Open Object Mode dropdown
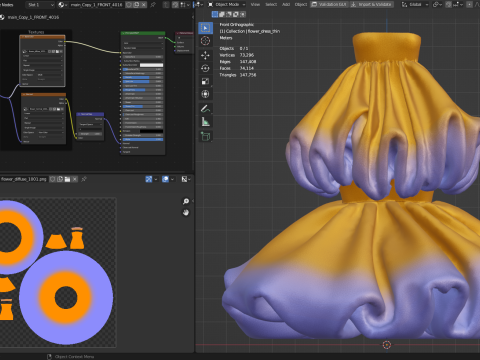The image size is (480, 360). pos(226,5)
